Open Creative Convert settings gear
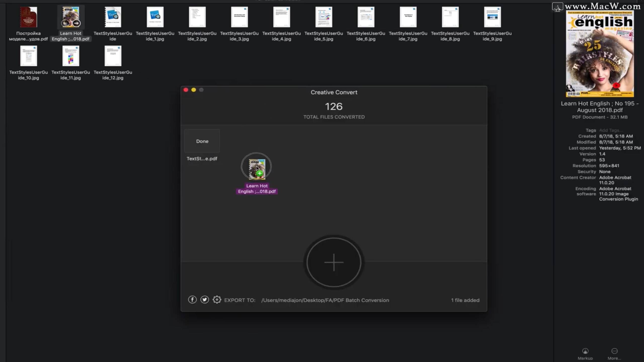644x362 pixels. click(217, 300)
